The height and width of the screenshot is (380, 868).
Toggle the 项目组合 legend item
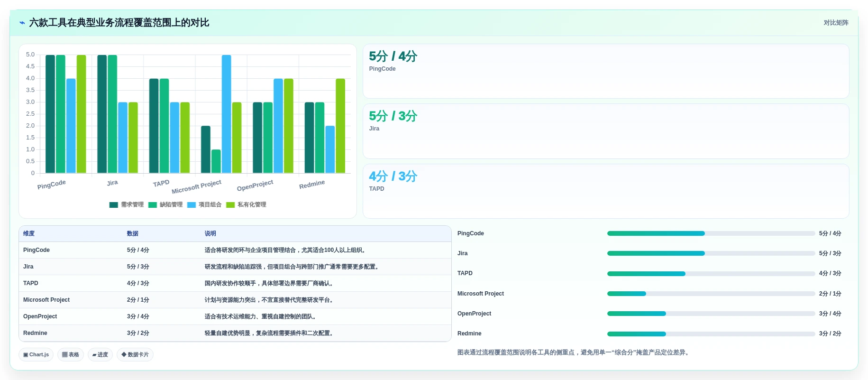click(x=204, y=204)
